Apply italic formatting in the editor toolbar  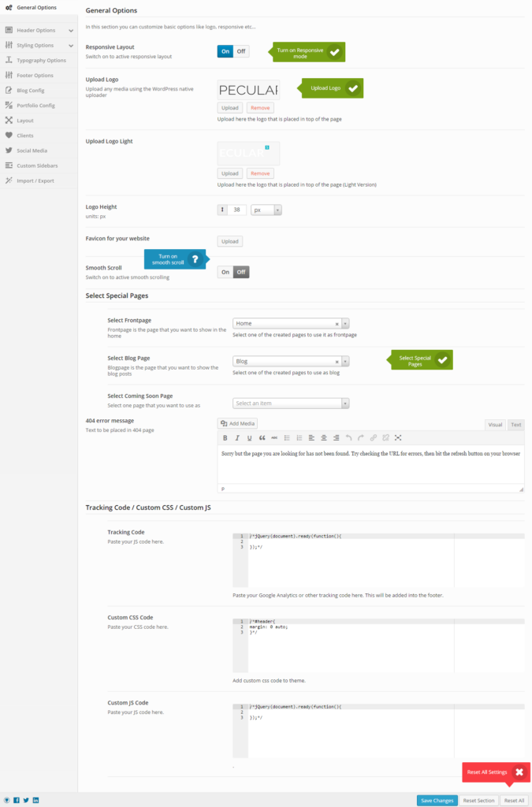pyautogui.click(x=237, y=438)
